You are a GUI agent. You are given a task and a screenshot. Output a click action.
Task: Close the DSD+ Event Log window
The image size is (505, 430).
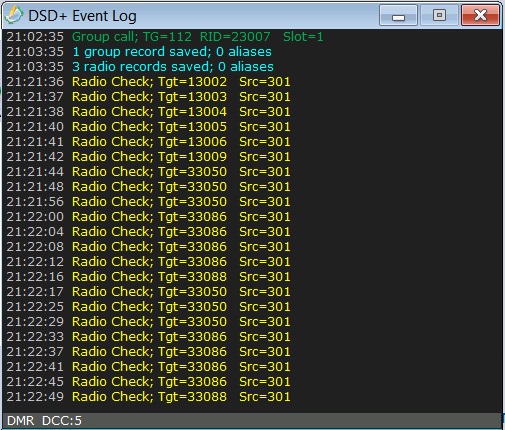point(480,15)
